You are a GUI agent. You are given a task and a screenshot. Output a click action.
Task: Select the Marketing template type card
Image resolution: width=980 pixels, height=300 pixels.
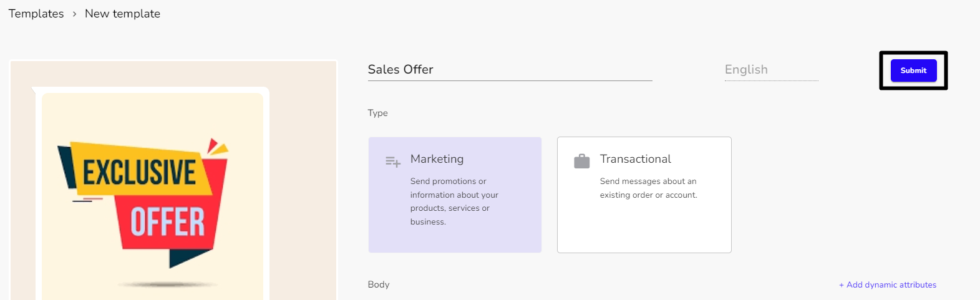click(x=455, y=195)
